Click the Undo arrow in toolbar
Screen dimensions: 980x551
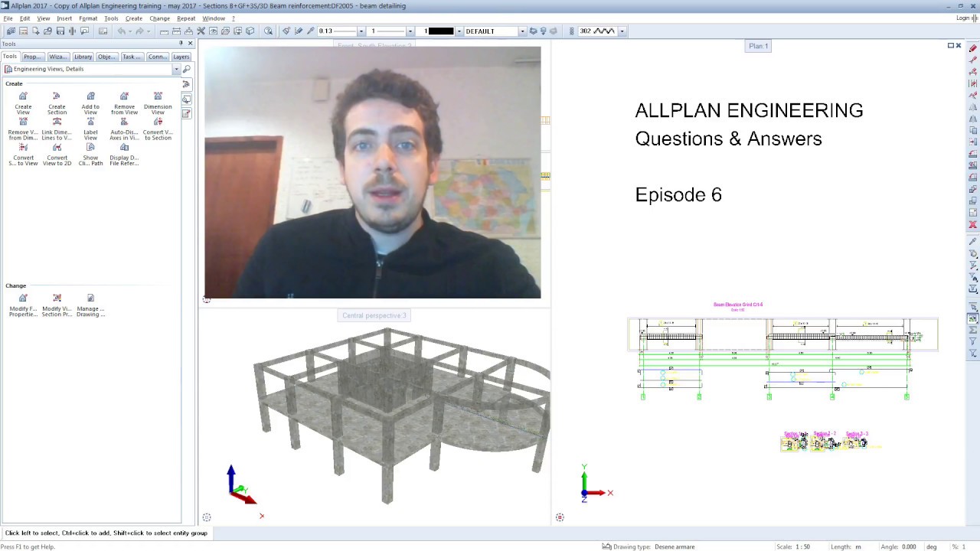(121, 31)
